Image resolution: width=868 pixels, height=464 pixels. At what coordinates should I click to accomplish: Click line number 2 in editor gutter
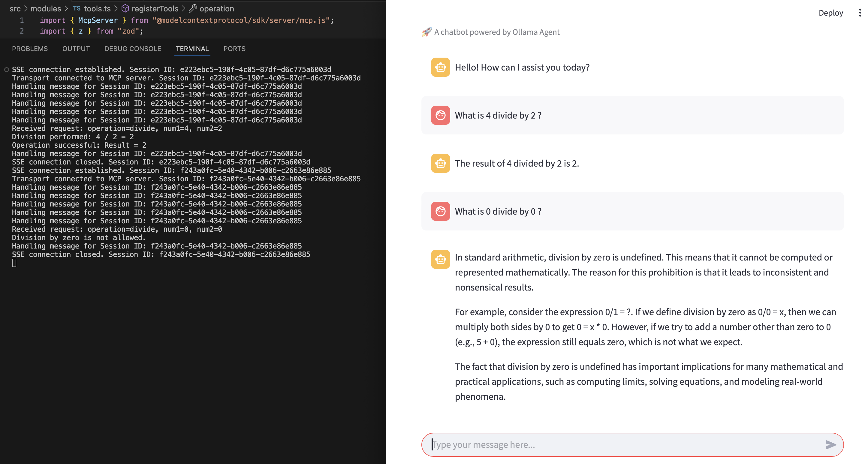[x=22, y=31]
